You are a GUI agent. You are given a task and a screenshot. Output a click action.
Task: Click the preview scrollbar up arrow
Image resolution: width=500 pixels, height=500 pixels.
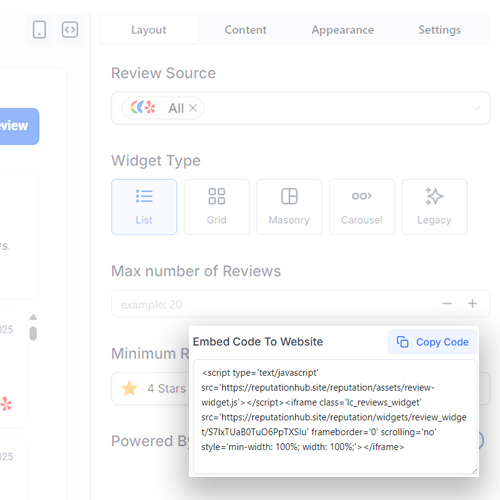coord(33,317)
